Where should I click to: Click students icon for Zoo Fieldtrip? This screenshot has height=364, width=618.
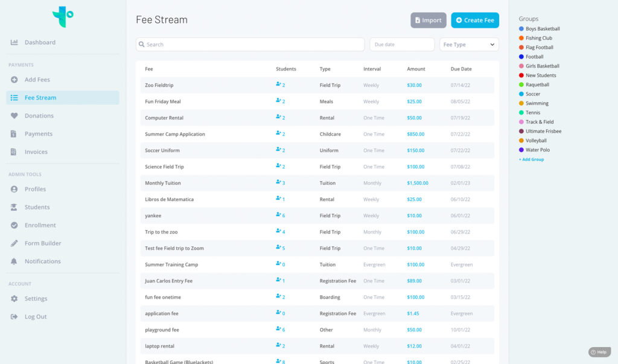[278, 84]
